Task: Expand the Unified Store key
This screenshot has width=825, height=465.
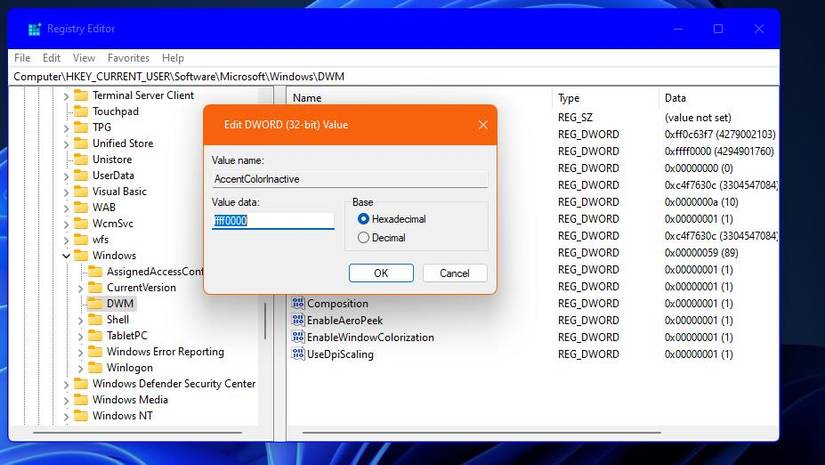Action: click(66, 144)
